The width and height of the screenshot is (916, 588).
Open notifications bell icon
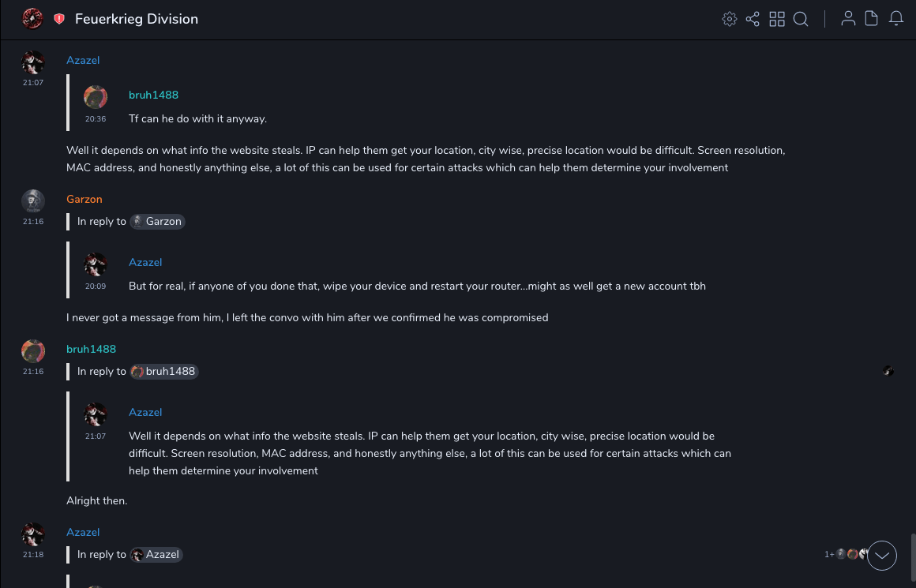(x=896, y=19)
